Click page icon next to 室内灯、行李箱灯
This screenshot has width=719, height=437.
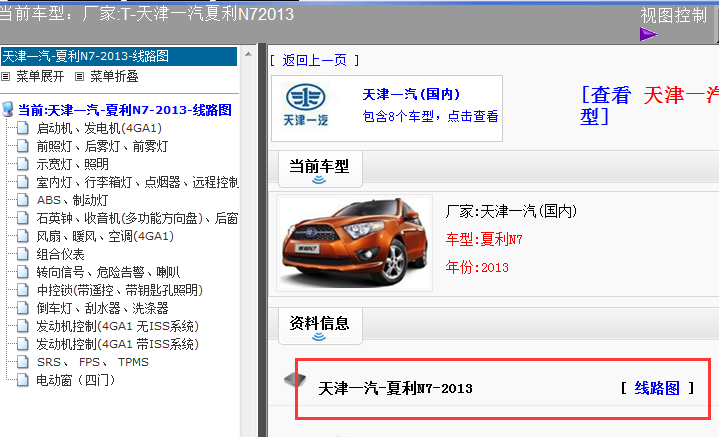click(22, 182)
